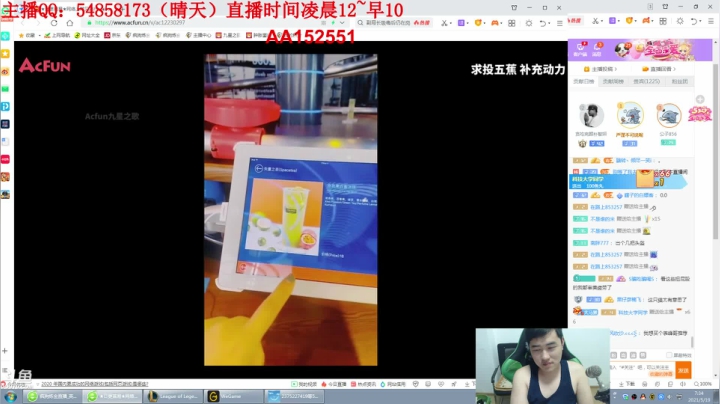720x404 pixels.
Task: Open 主播投稿 link
Action: 601,69
